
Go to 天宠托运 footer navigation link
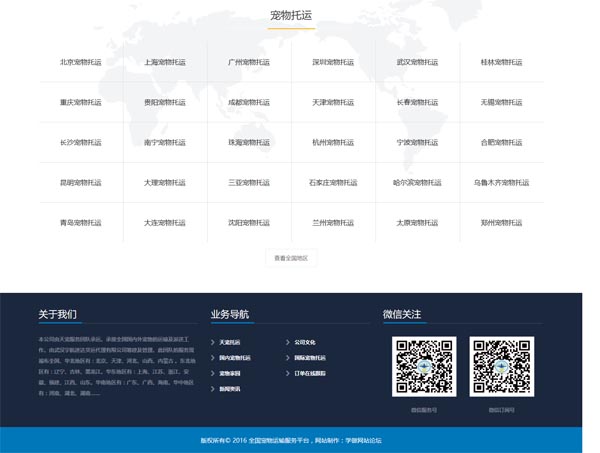pyautogui.click(x=230, y=342)
